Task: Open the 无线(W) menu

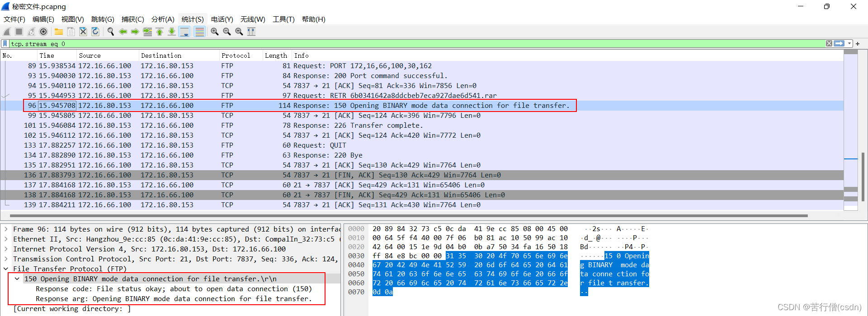Action: (x=253, y=19)
